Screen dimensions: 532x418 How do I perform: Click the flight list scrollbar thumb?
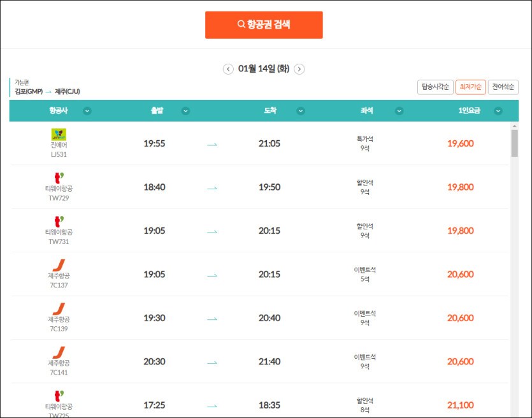(514, 143)
